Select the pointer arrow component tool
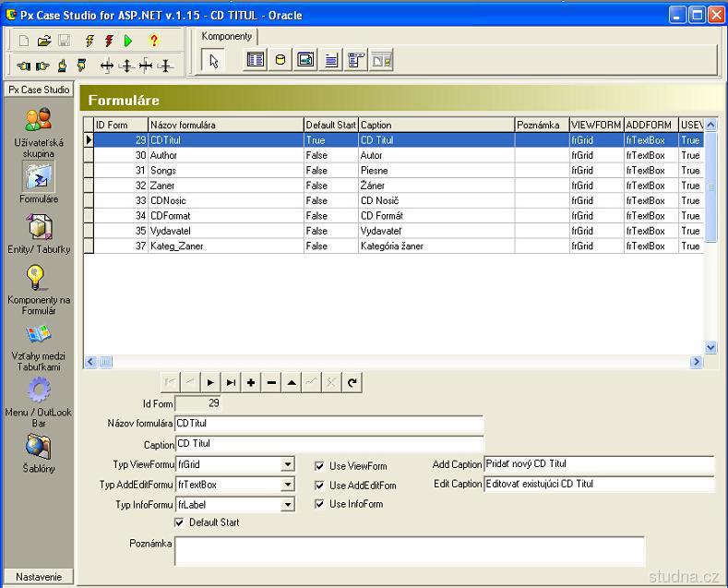This screenshot has height=588, width=728. coord(214,61)
